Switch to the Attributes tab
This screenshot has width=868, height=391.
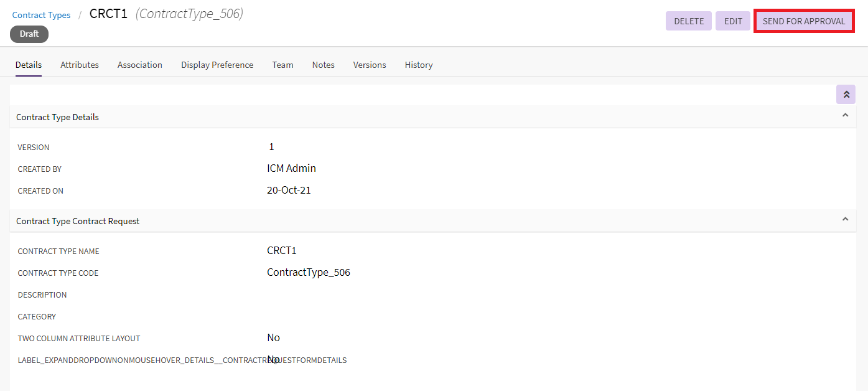[x=80, y=65]
